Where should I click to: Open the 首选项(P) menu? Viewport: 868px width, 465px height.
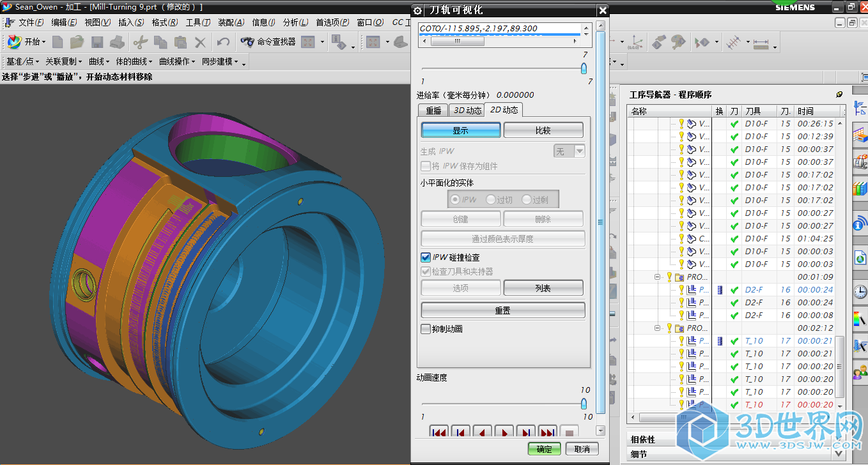332,22
